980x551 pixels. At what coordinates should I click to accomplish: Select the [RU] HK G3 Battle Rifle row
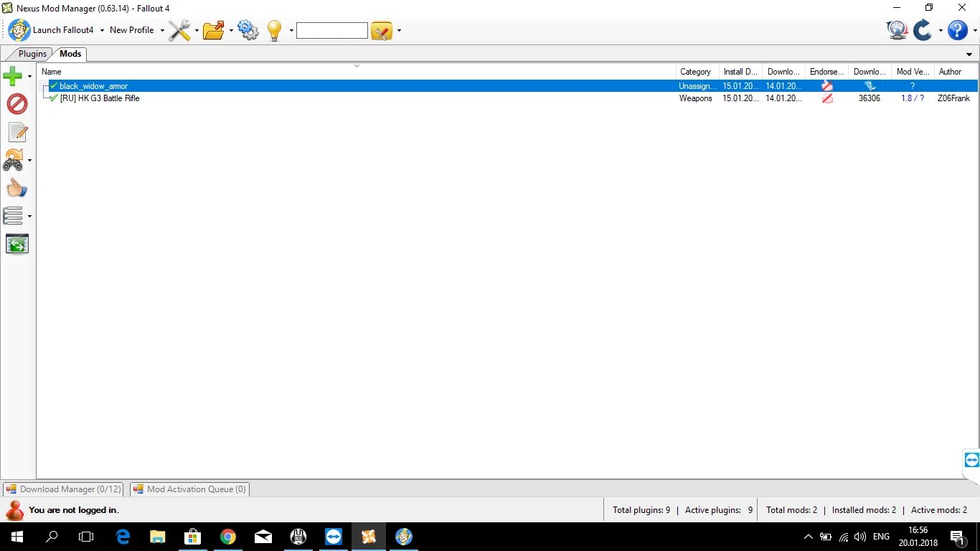tap(508, 98)
